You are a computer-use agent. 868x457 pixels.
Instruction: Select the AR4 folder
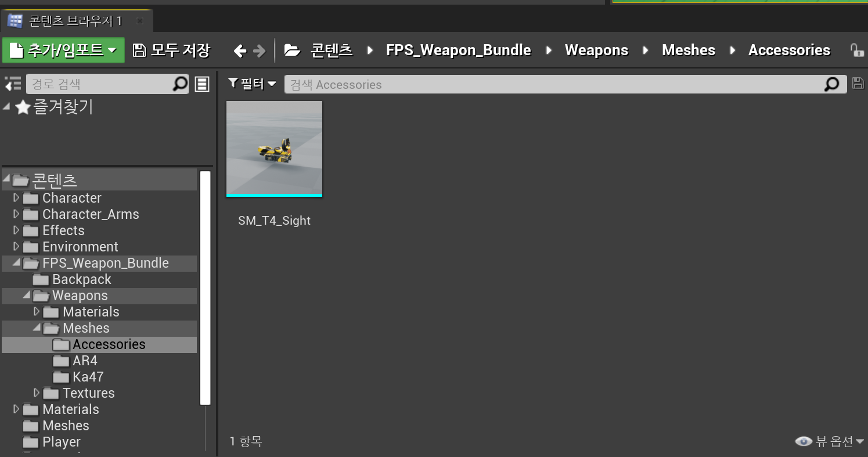pyautogui.click(x=85, y=361)
